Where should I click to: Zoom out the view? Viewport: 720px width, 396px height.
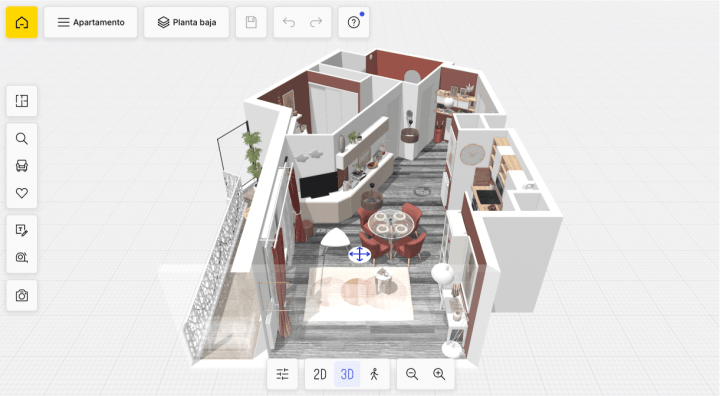pos(412,374)
